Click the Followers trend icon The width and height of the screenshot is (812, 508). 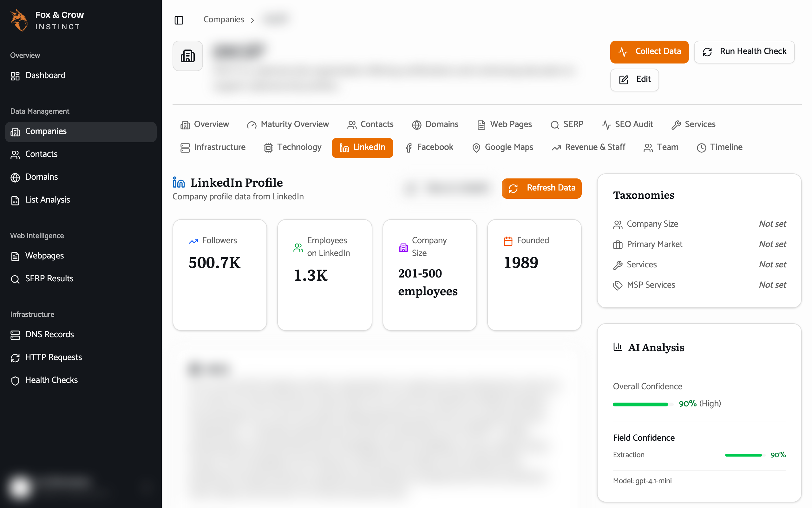pos(193,241)
